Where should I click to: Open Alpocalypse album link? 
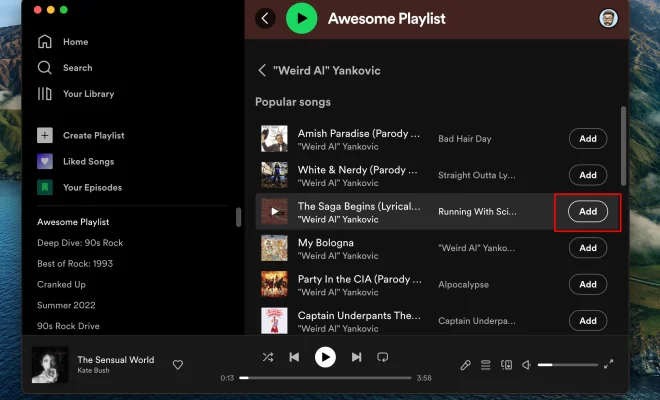463,285
